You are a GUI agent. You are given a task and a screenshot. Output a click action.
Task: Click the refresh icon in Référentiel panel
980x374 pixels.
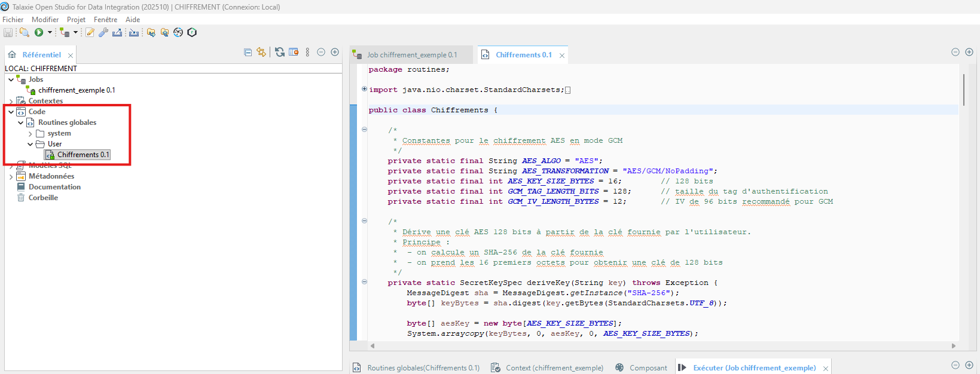280,52
